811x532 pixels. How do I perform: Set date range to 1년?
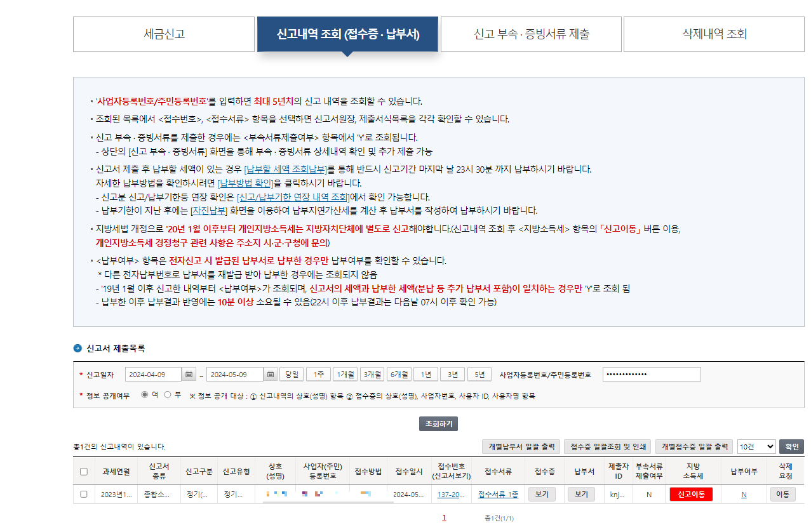click(426, 375)
